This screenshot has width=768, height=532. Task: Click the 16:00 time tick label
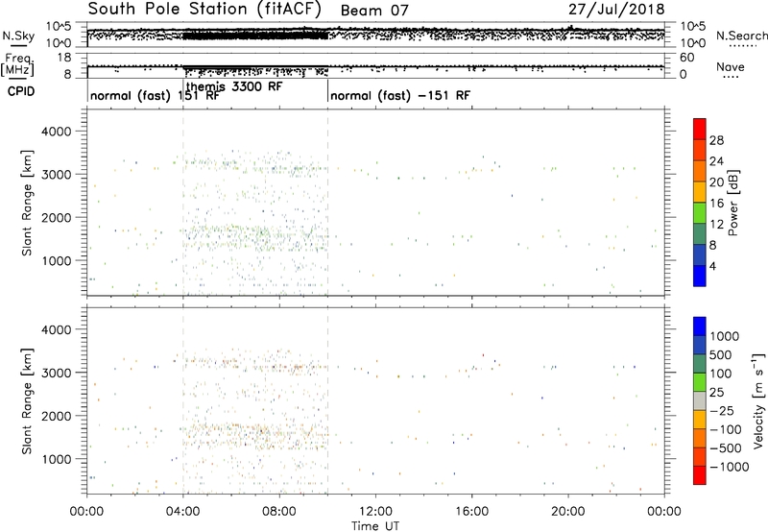pos(471,512)
